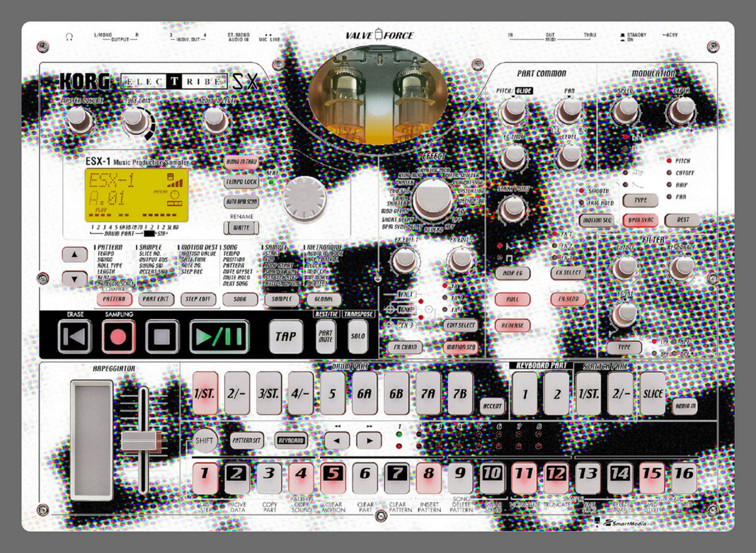Click the up arrow cursor button
756x553 pixels.
click(74, 255)
